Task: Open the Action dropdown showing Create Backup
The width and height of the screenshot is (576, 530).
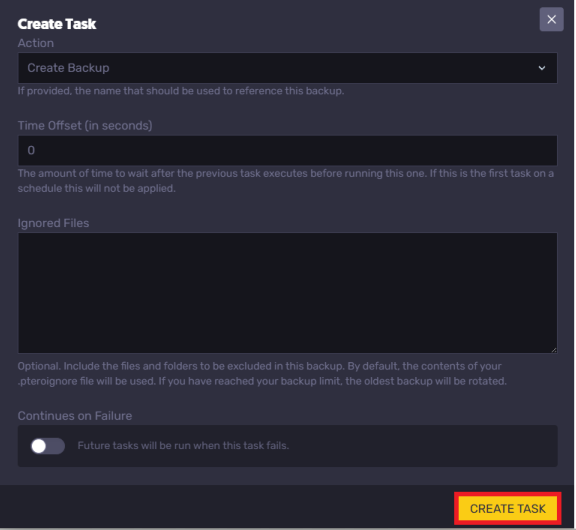Action: (x=288, y=68)
